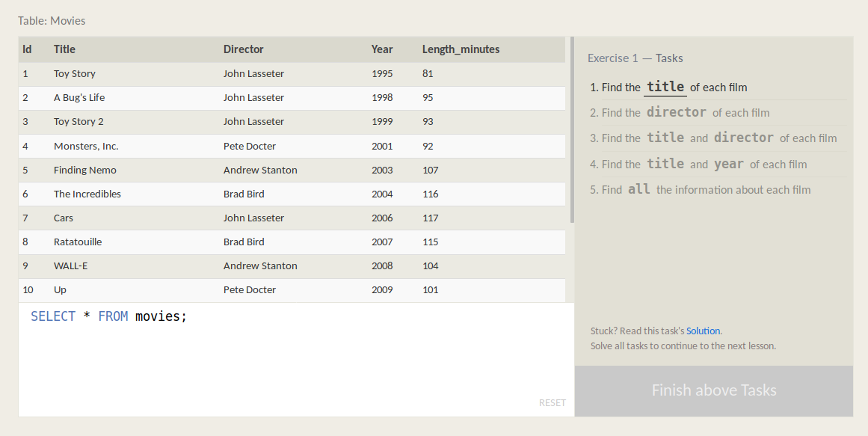Click the Finding Nemo title cell
868x436 pixels.
[x=84, y=170]
